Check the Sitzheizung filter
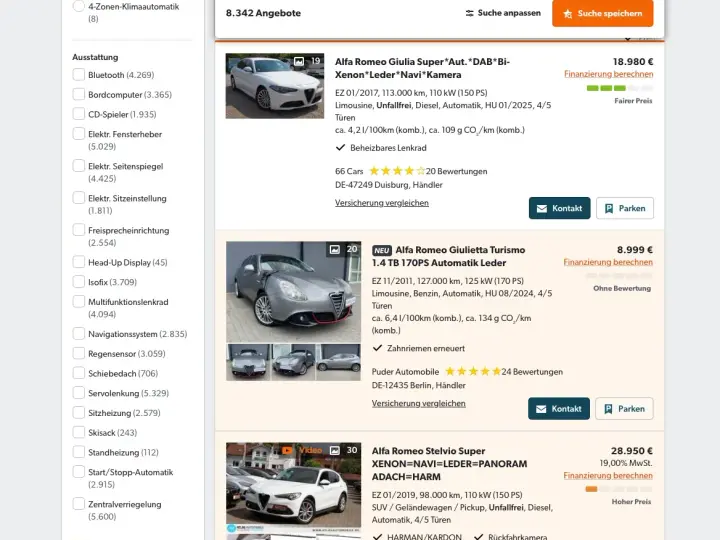 [79, 413]
